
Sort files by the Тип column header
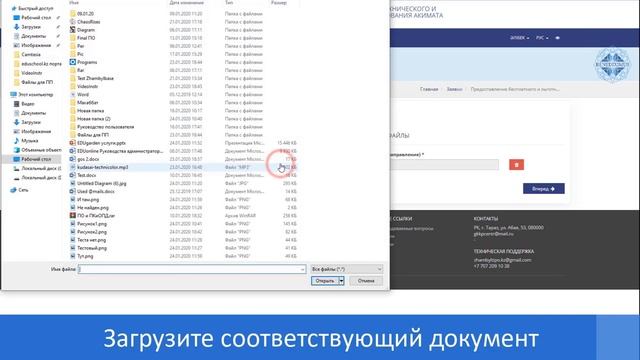click(x=229, y=3)
